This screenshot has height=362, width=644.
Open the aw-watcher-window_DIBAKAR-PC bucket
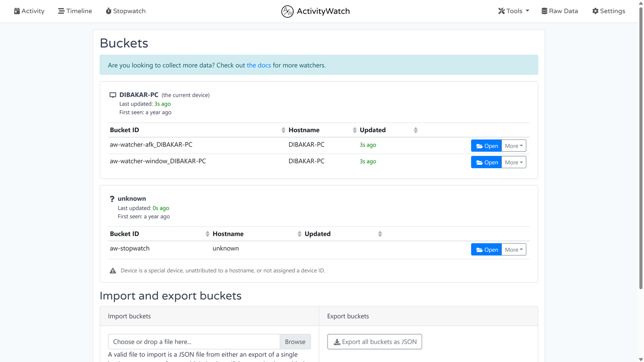tap(486, 162)
